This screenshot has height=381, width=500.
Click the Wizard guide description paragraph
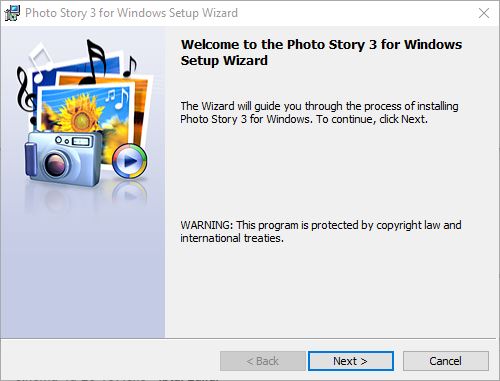pos(319,112)
